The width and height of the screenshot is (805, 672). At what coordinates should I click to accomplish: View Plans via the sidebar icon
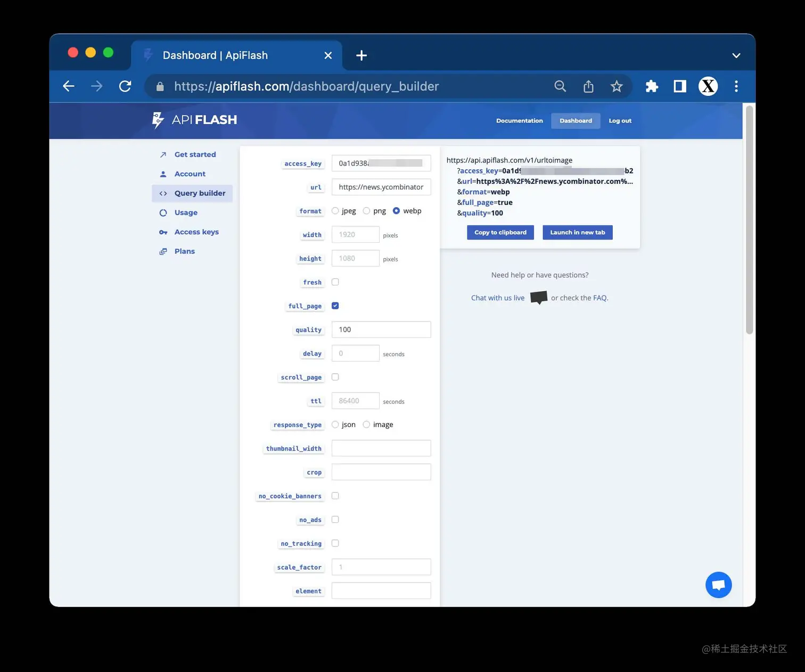(x=162, y=251)
